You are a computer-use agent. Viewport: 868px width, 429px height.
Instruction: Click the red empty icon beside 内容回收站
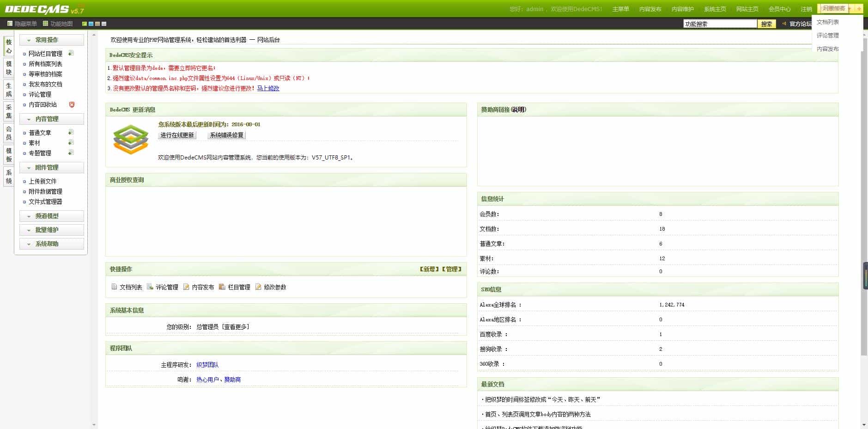pyautogui.click(x=72, y=104)
